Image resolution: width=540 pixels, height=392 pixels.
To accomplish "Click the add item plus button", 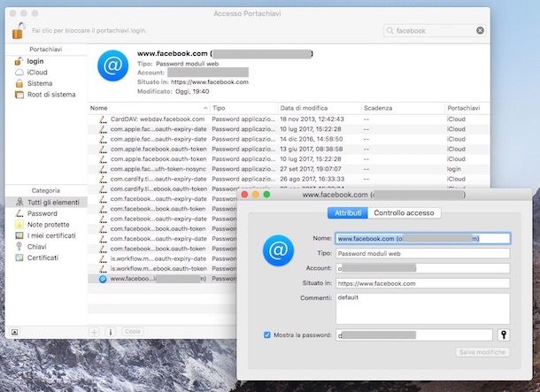I will click(x=95, y=332).
